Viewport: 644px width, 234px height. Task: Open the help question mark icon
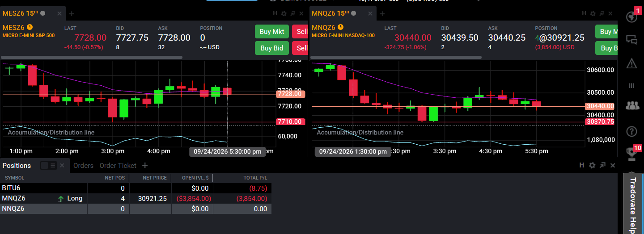point(631,131)
